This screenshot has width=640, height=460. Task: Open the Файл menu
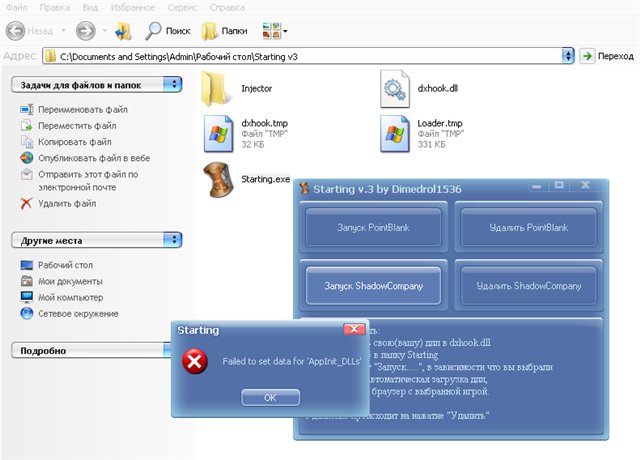[16, 7]
